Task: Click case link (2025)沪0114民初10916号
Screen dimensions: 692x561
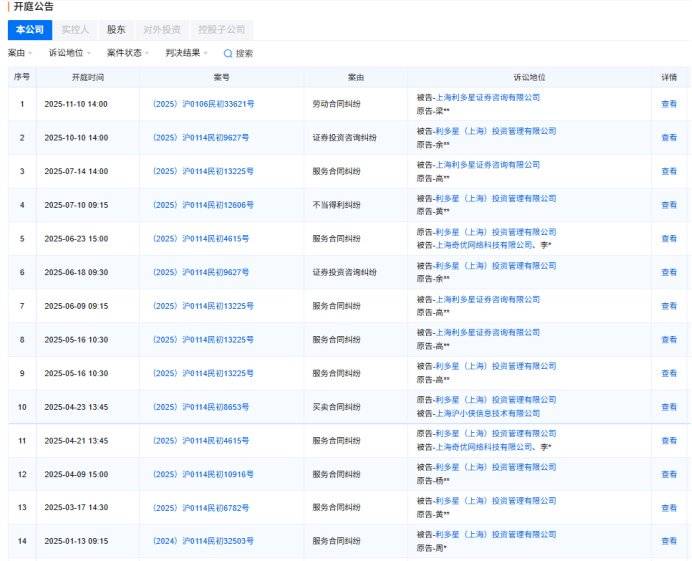Action: (202, 474)
